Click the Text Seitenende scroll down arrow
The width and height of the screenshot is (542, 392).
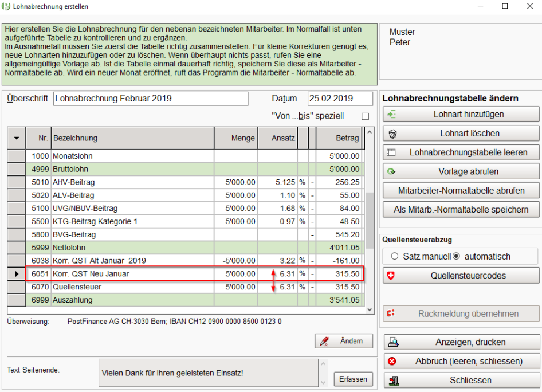pyautogui.click(x=323, y=382)
